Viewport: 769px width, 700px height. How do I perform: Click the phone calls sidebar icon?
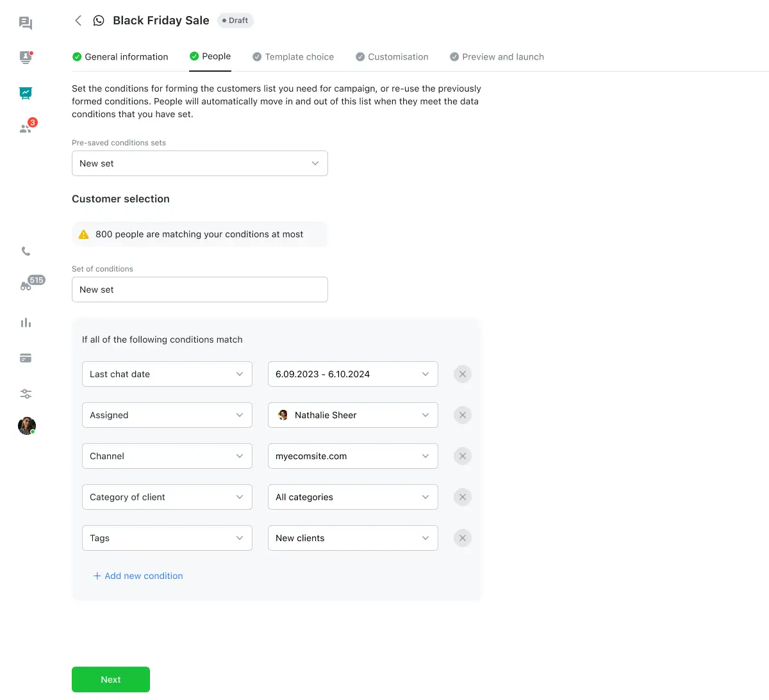(26, 251)
